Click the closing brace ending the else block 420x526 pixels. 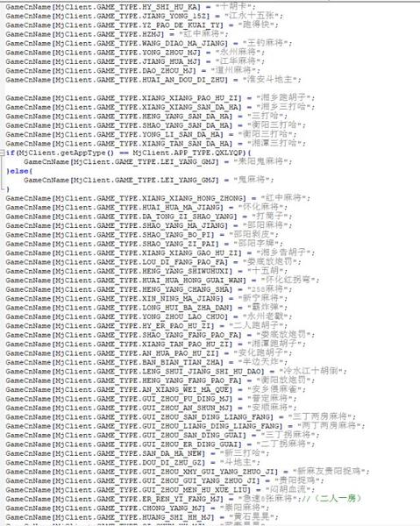(8, 189)
